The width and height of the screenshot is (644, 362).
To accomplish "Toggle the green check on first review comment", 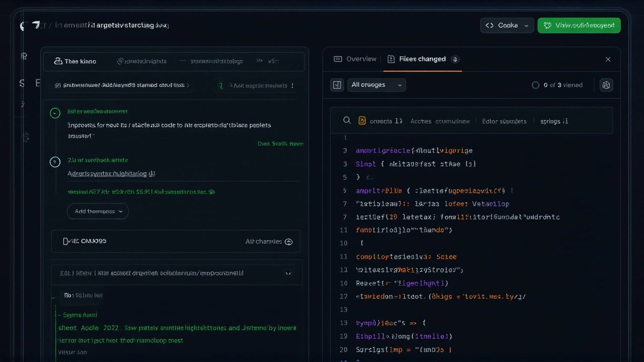I will coord(55,113).
